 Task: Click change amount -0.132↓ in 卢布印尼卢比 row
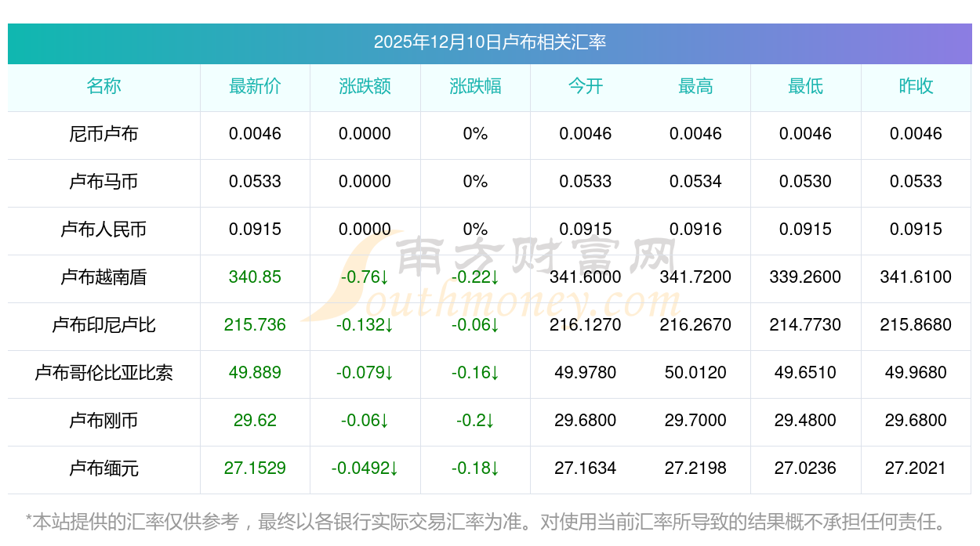click(365, 325)
